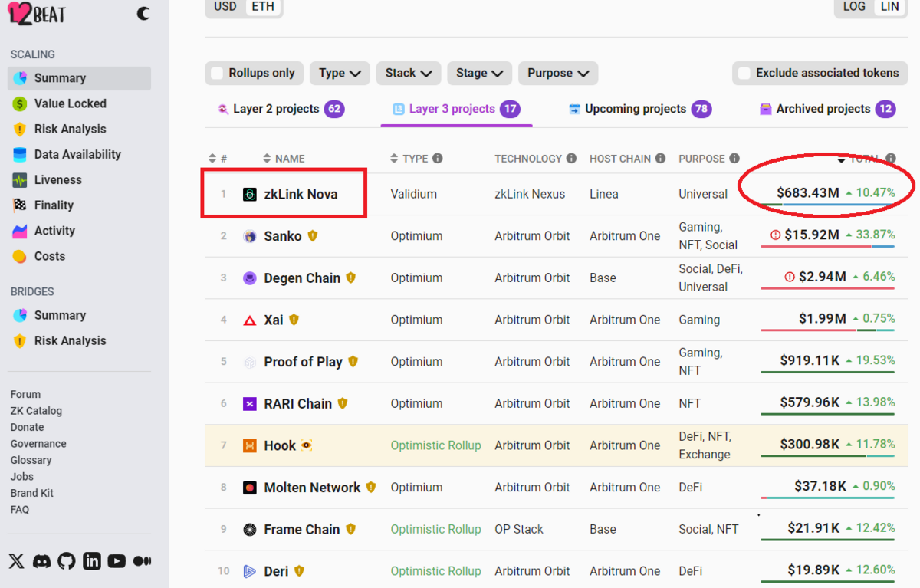Click the Frame Chain shield icon
Screen dimensions: 920x588
351,529
